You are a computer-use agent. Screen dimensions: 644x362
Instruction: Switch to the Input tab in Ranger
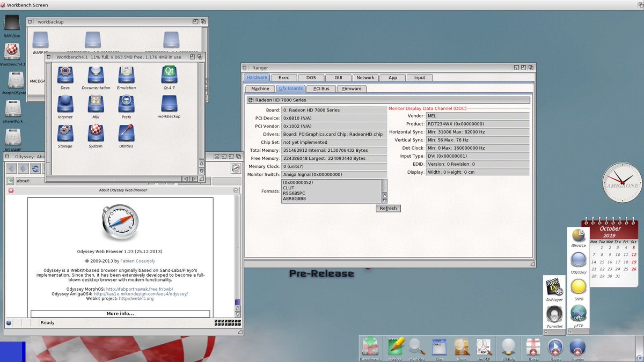pos(420,78)
